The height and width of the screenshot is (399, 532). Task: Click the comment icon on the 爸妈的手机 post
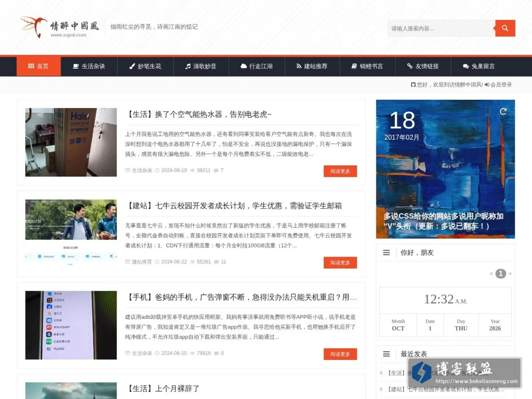click(216, 353)
